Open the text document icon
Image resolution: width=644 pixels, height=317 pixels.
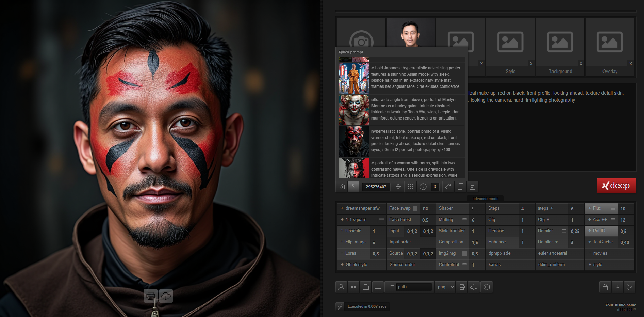pyautogui.click(x=473, y=187)
